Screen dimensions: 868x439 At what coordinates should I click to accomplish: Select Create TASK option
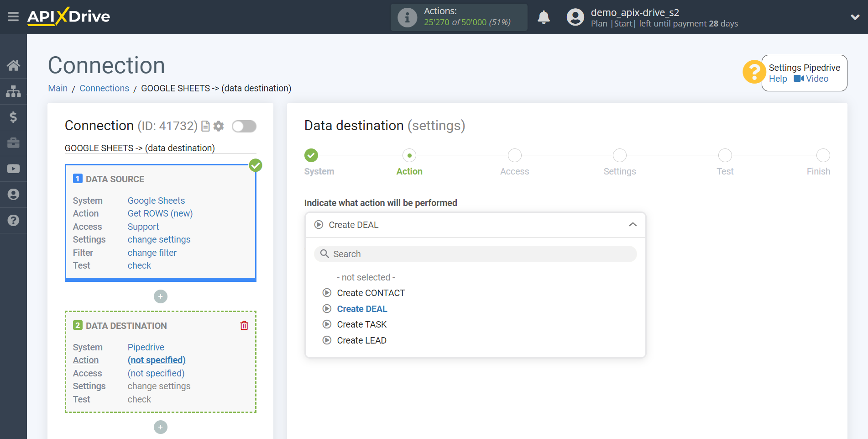pyautogui.click(x=361, y=324)
